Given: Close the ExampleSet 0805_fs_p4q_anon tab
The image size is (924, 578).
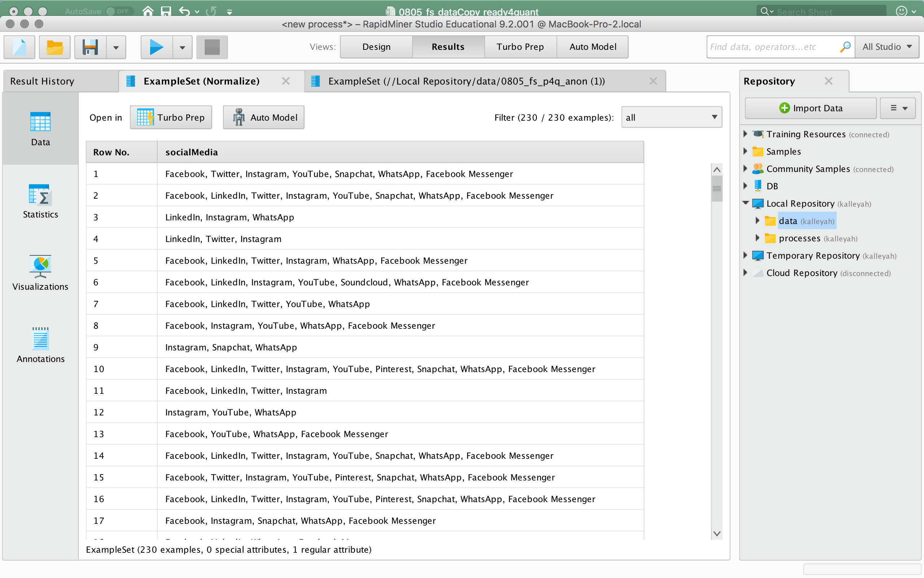Looking at the screenshot, I should 653,81.
